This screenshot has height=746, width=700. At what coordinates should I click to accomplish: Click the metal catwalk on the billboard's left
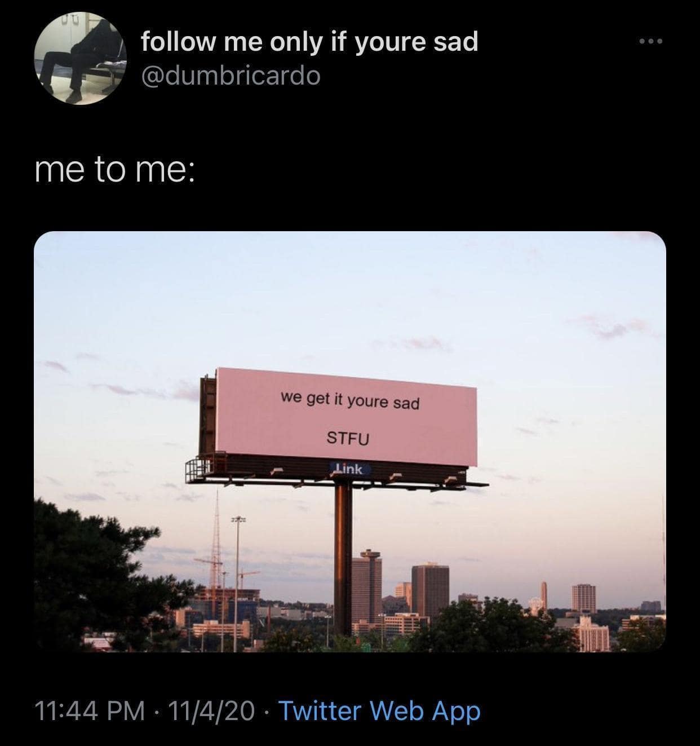point(196,470)
